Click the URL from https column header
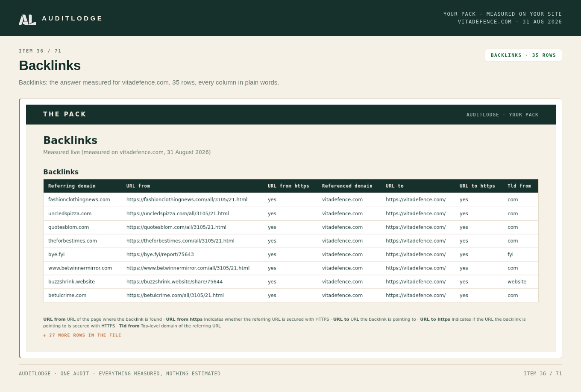 pyautogui.click(x=288, y=186)
